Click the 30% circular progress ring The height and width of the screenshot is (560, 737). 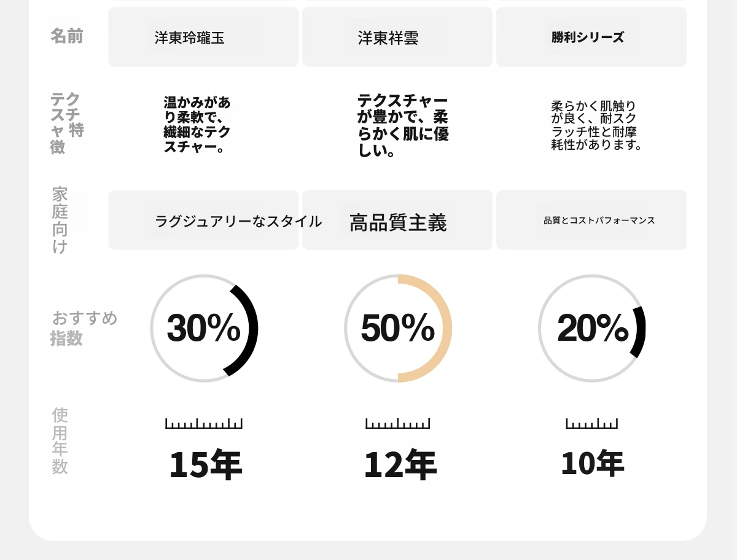pos(204,328)
